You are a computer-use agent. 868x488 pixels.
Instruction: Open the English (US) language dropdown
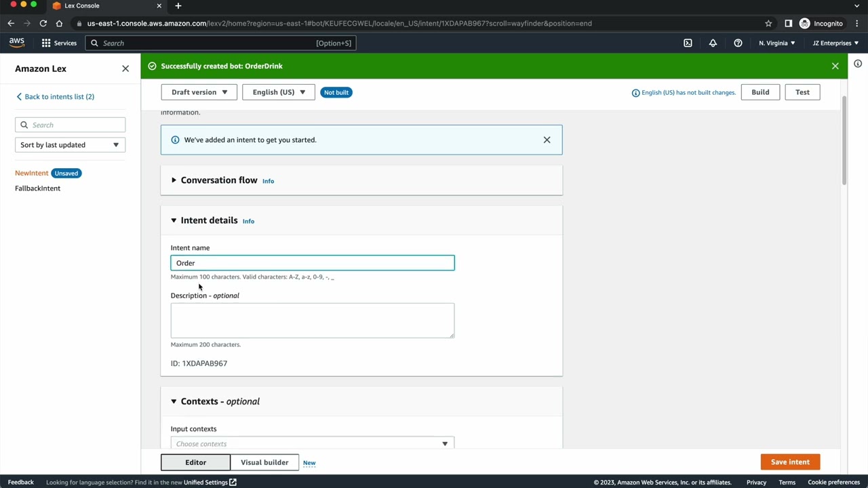click(278, 92)
